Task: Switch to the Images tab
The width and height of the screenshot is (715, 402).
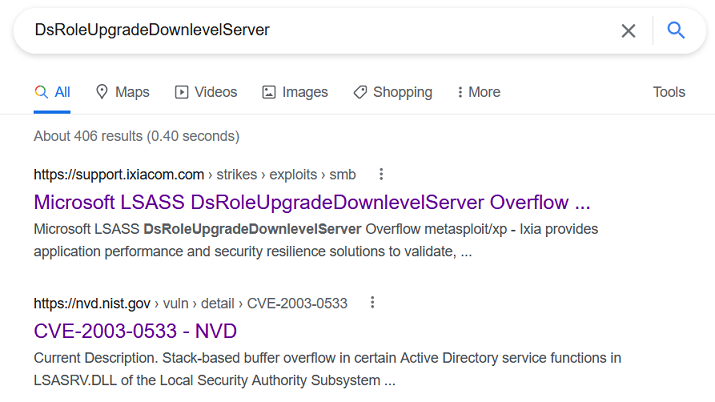Action: pyautogui.click(x=295, y=93)
